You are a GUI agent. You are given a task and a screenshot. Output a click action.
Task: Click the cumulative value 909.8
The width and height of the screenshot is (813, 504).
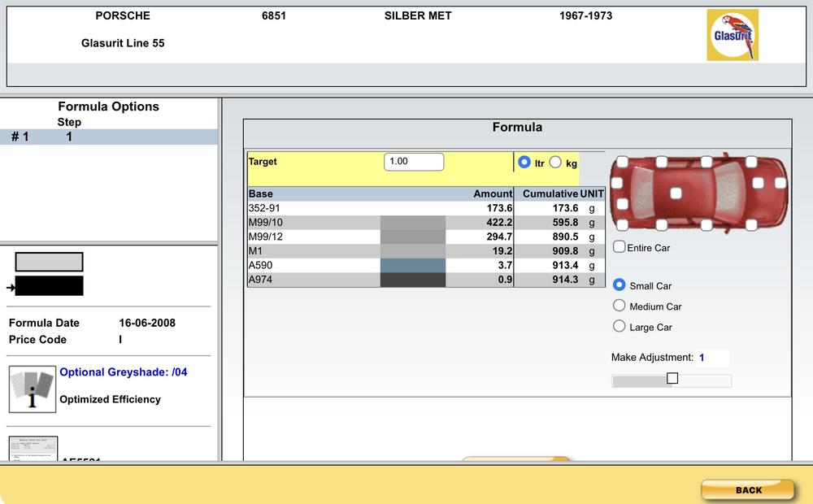click(x=565, y=251)
